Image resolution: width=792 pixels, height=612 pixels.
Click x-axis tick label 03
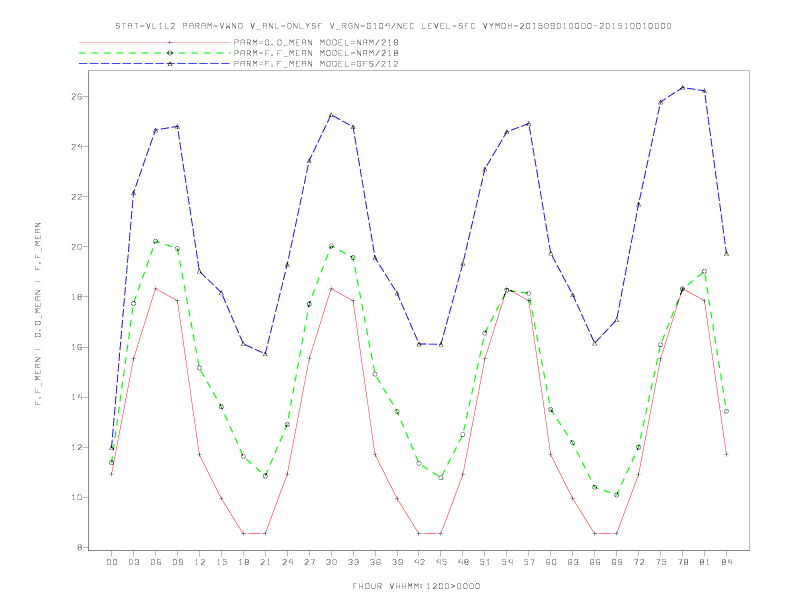pos(133,562)
